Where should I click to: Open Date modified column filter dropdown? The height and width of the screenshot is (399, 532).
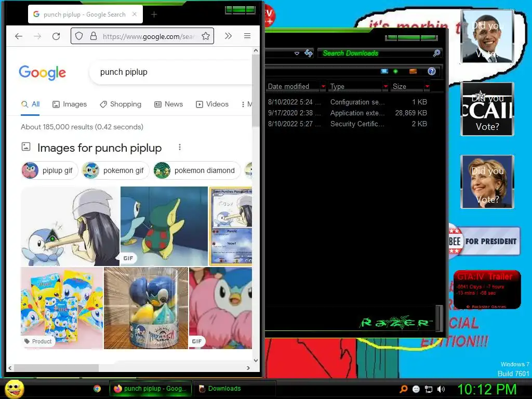click(323, 87)
